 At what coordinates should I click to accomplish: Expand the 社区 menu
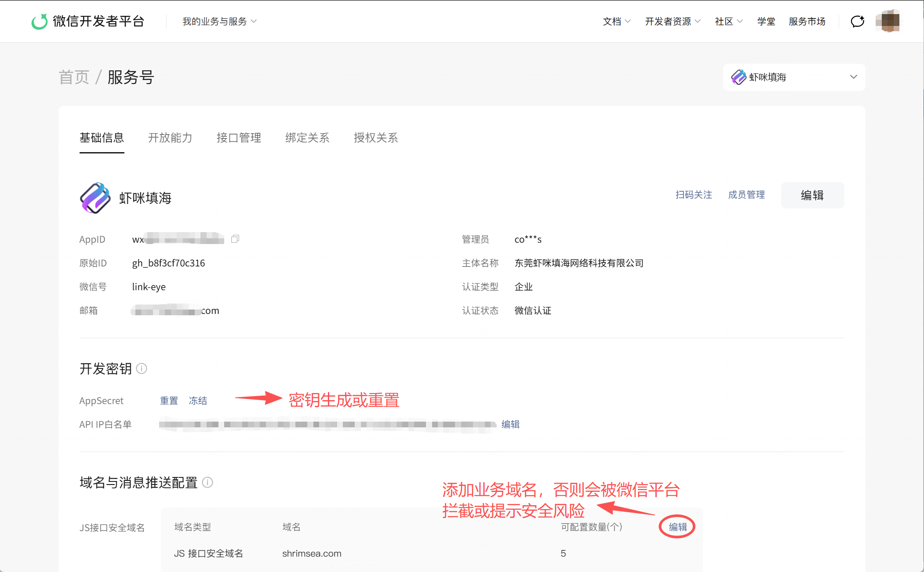(729, 21)
